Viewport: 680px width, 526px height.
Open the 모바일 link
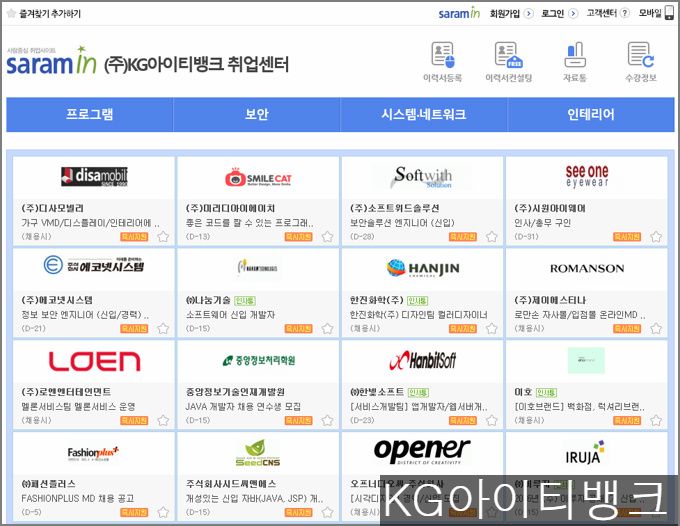(x=650, y=13)
